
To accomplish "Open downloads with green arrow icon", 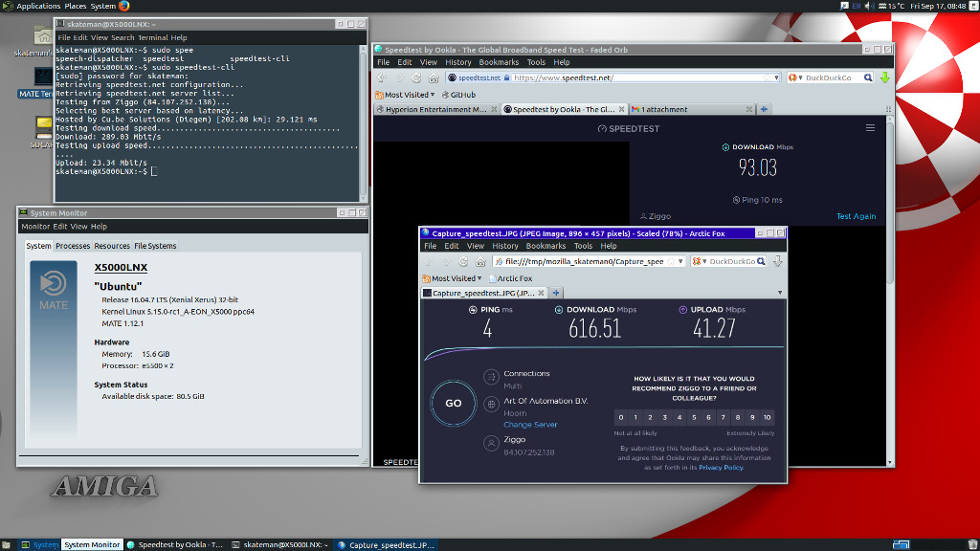I will pyautogui.click(x=884, y=77).
